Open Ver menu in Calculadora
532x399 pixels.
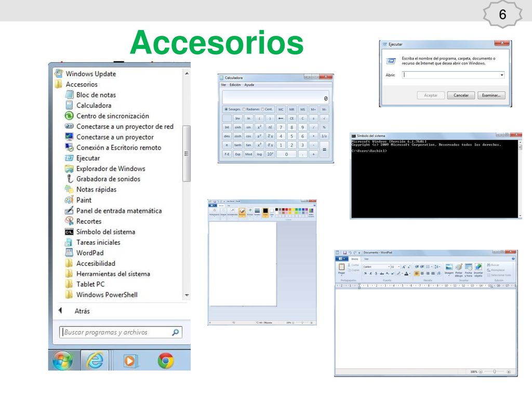223,85
